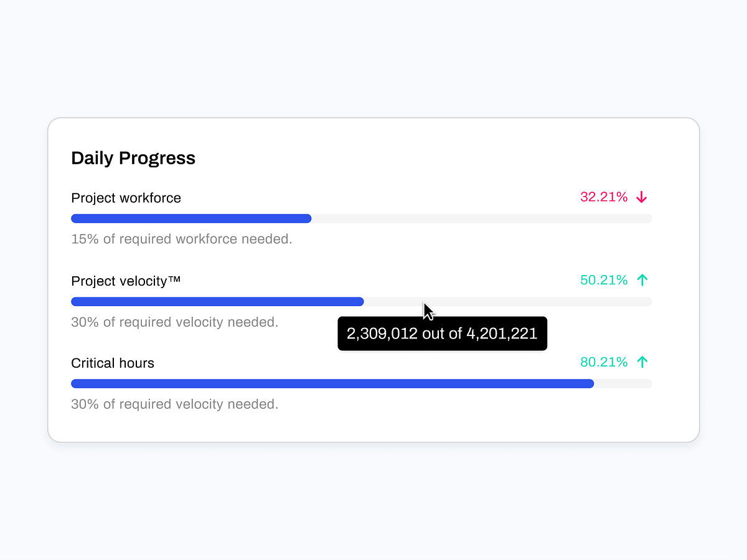Viewport: 747px width, 560px height.
Task: Click the caption under the Critical hours bar
Action: tap(175, 404)
